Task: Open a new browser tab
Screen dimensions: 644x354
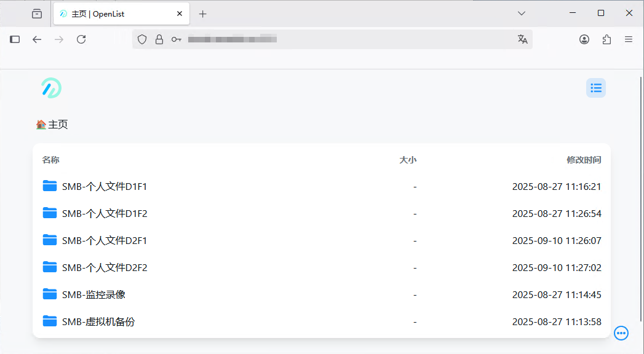Action: (202, 14)
